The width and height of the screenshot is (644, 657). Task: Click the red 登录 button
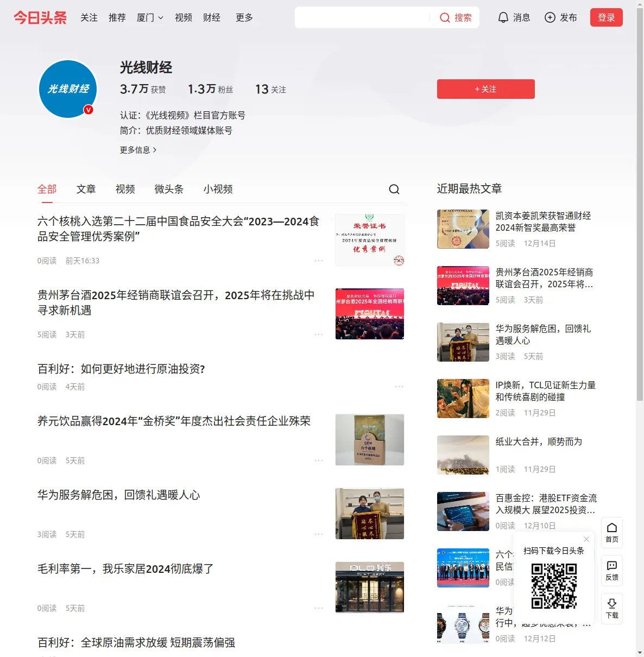[x=607, y=17]
